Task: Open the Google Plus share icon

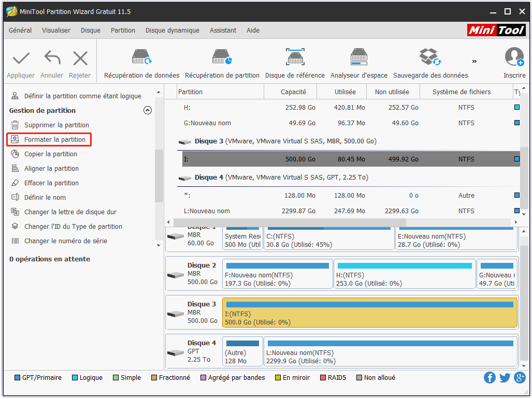Action: (x=520, y=378)
